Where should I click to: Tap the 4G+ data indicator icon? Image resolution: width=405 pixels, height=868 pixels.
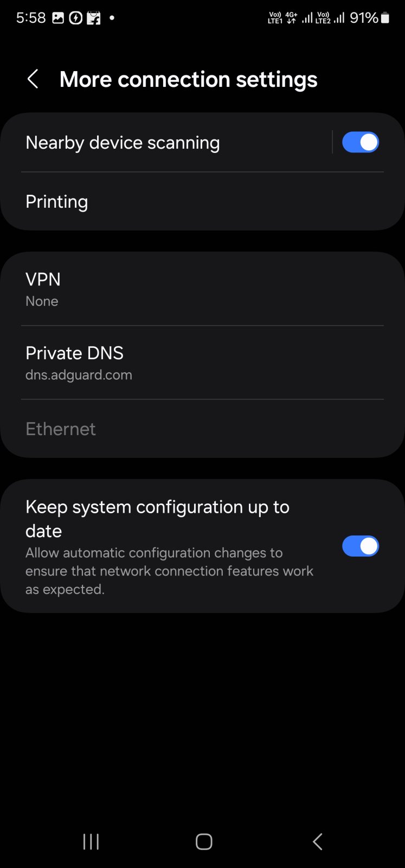point(291,18)
